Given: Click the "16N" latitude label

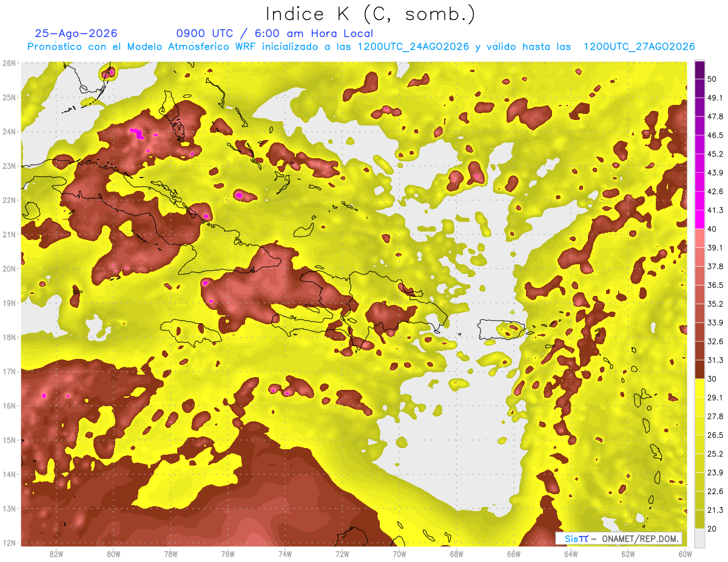Looking at the screenshot, I should [x=8, y=406].
